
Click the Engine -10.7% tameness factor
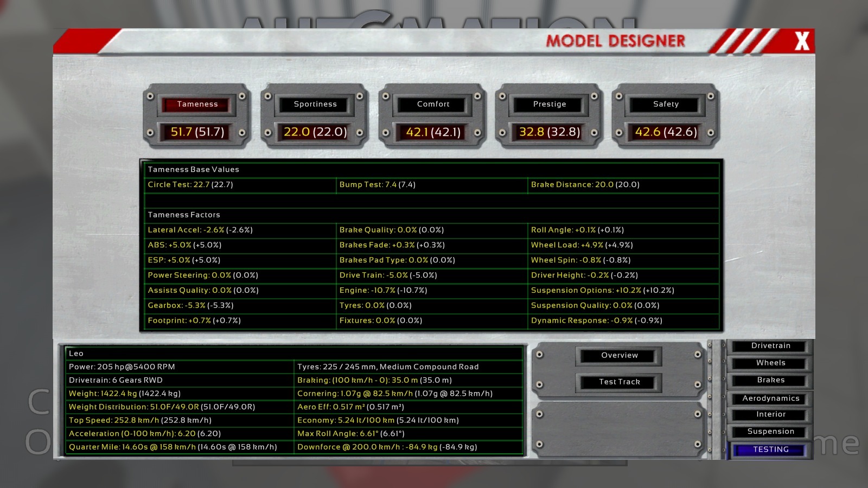coord(383,291)
